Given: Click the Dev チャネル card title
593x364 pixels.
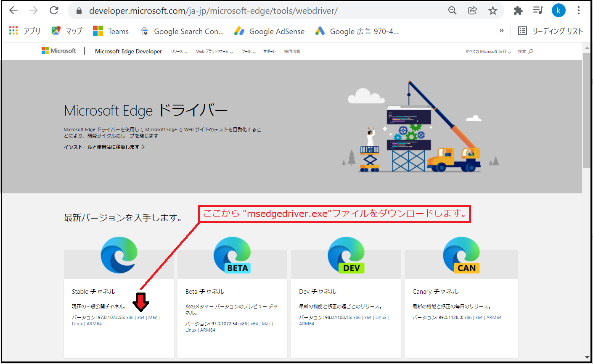Looking at the screenshot, I should pos(318,291).
